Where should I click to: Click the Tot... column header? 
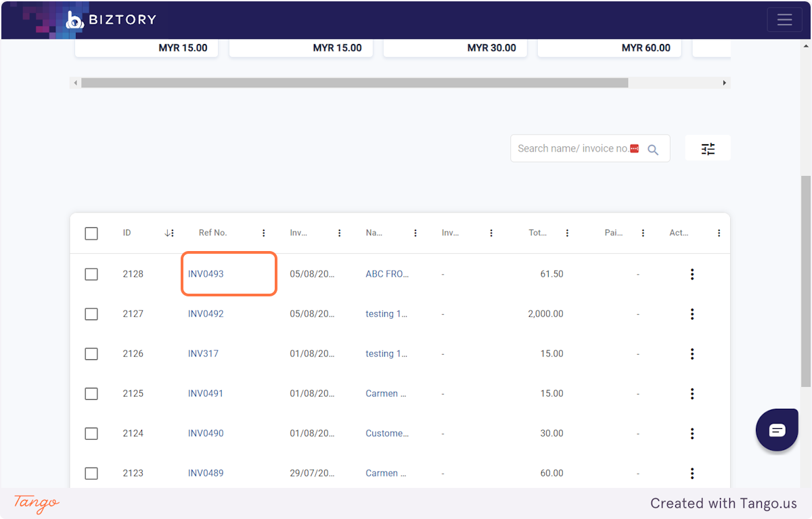click(x=537, y=233)
